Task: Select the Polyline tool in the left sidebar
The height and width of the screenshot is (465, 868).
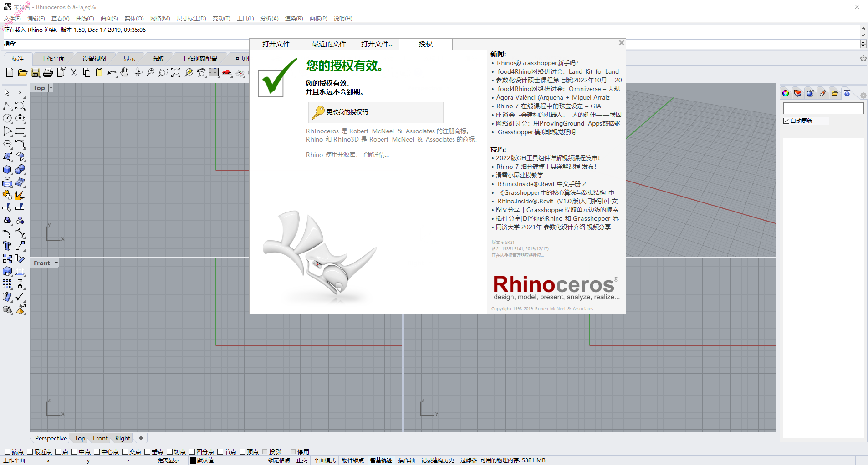Action: [7, 106]
